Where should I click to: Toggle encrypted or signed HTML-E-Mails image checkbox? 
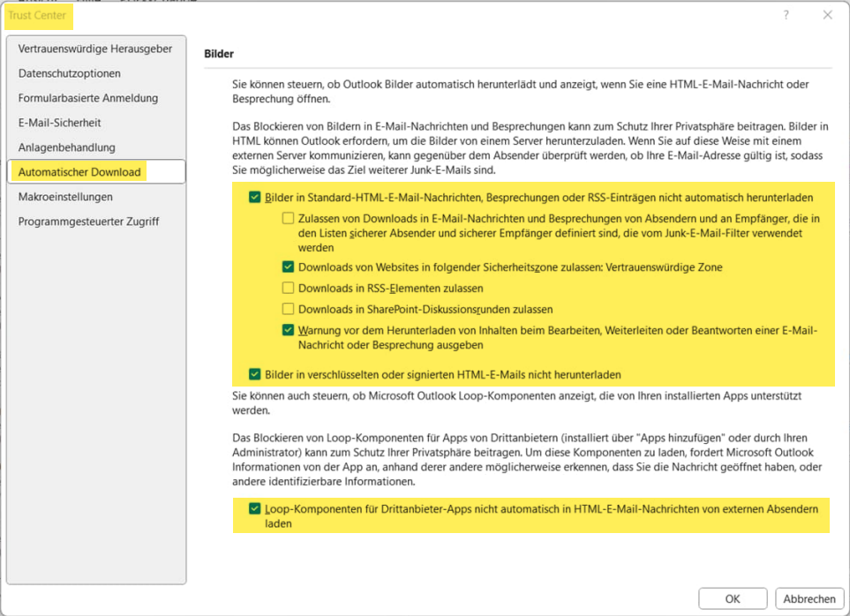pyautogui.click(x=255, y=374)
